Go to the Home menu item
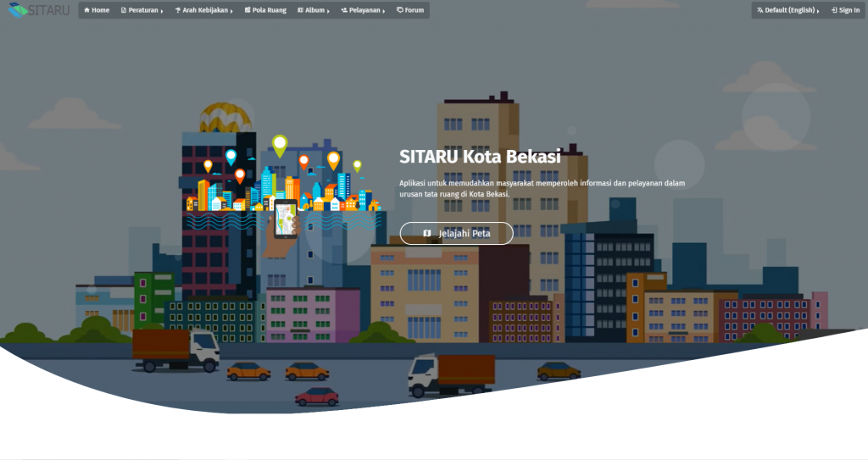 coord(97,10)
